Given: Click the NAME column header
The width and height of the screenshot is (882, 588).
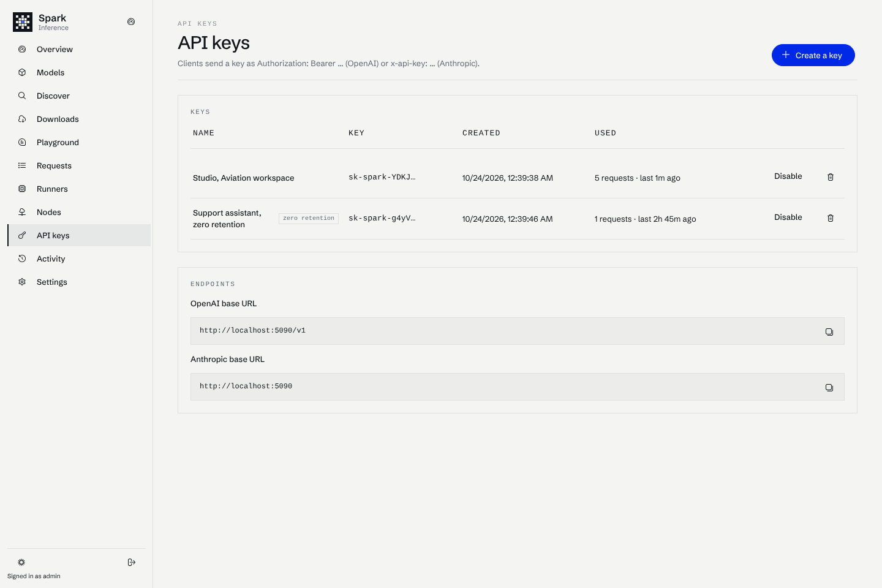Looking at the screenshot, I should [x=204, y=133].
